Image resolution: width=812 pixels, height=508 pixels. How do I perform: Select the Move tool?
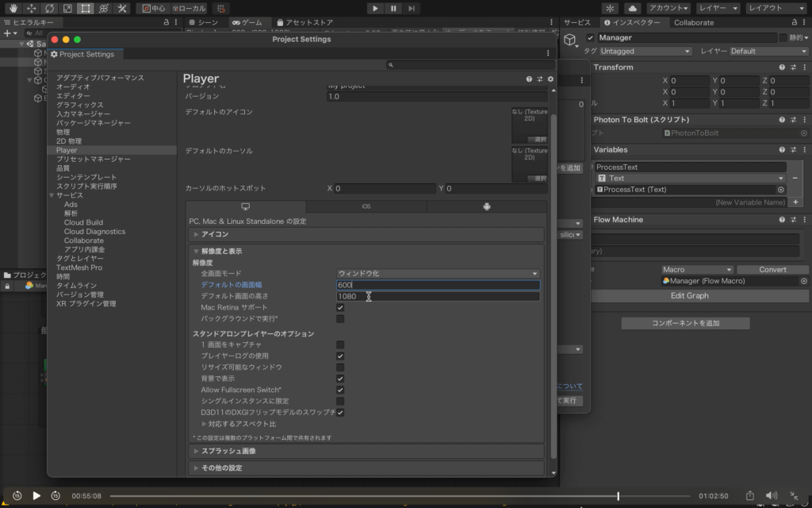coord(31,8)
